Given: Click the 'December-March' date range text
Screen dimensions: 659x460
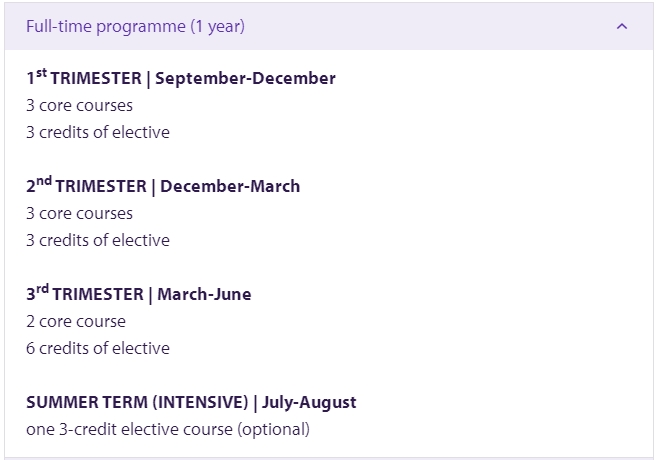Looking at the screenshot, I should (230, 186).
